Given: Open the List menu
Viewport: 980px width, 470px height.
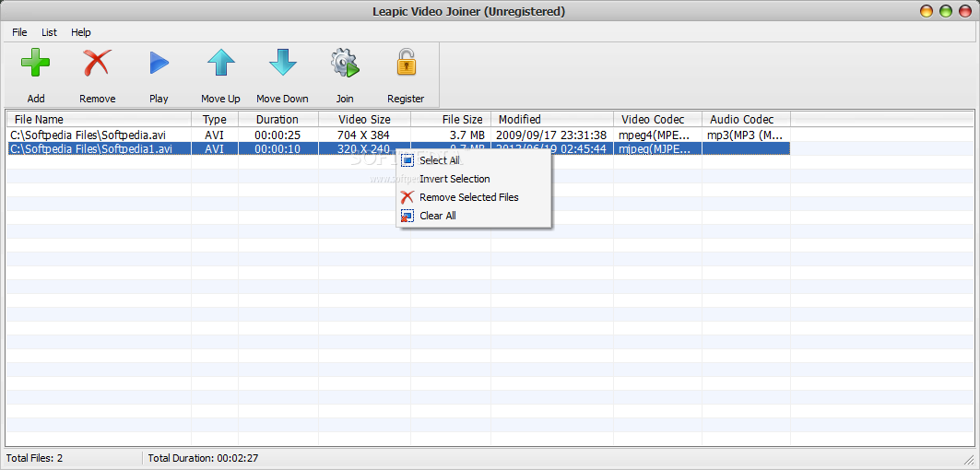Looking at the screenshot, I should click(x=50, y=32).
